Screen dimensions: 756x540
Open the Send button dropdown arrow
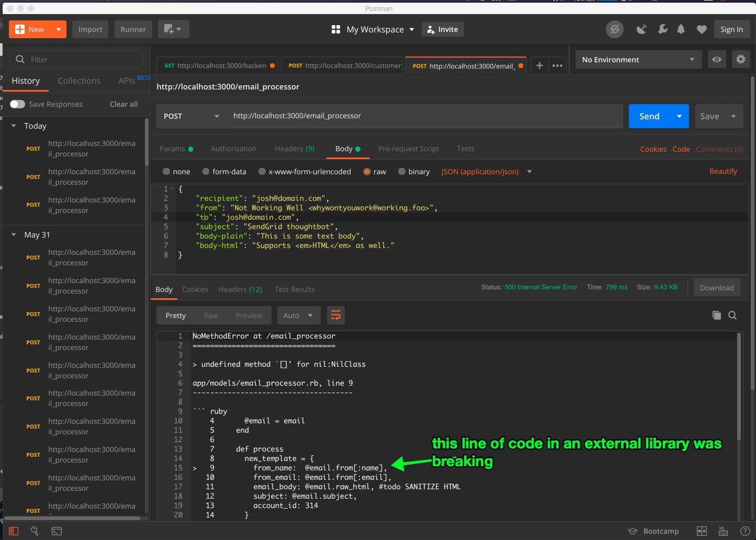point(679,116)
